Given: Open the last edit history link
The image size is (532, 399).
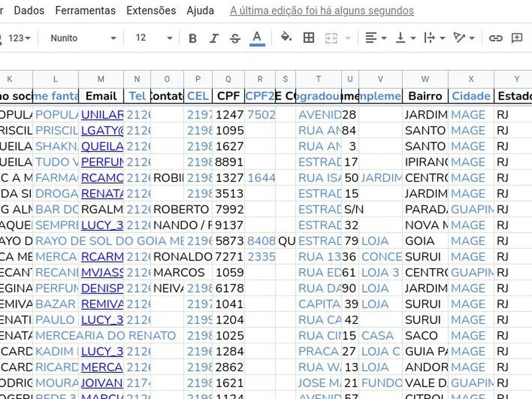Looking at the screenshot, I should (322, 11).
